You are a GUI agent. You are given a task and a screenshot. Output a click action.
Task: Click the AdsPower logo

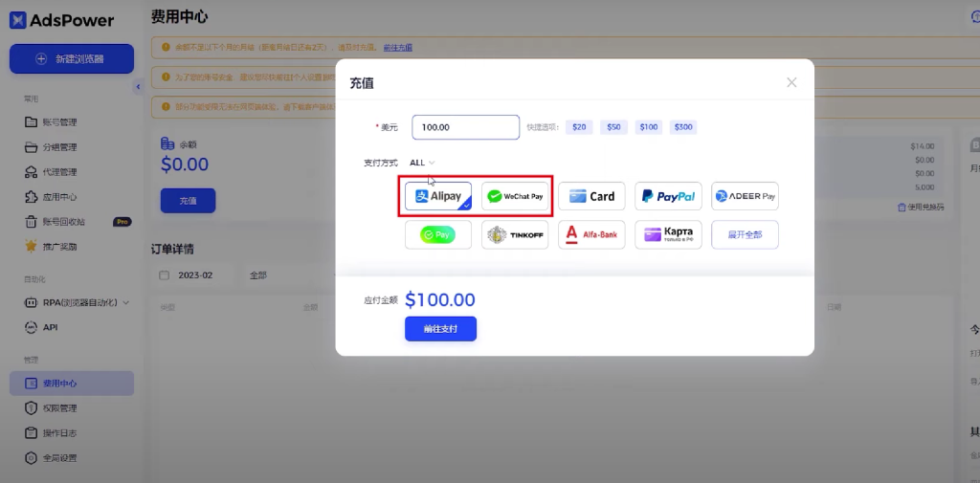click(61, 20)
